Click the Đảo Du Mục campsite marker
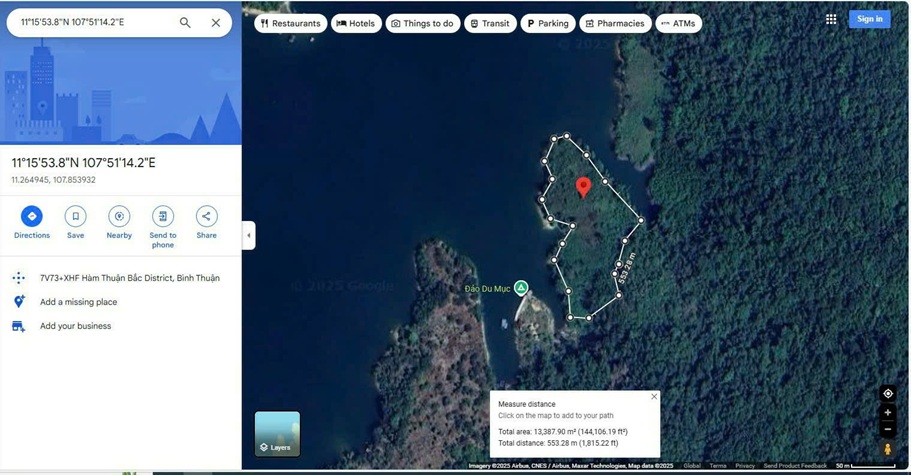The height and width of the screenshot is (475, 911). [521, 287]
